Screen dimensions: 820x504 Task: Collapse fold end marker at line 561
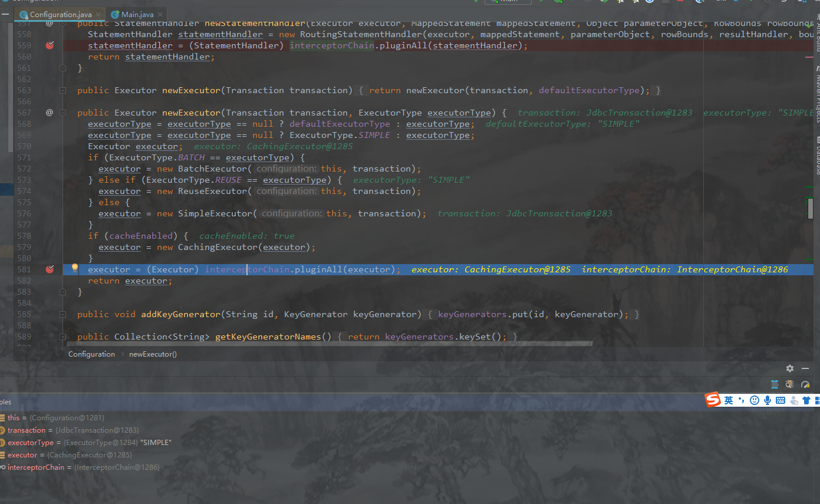[x=62, y=68]
